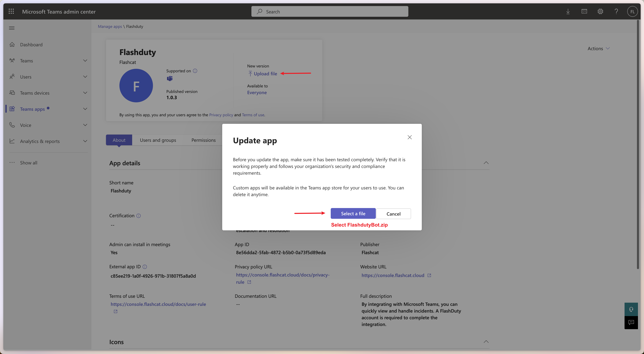This screenshot has width=644, height=354.
Task: Collapse the App details section
Action: tap(486, 163)
